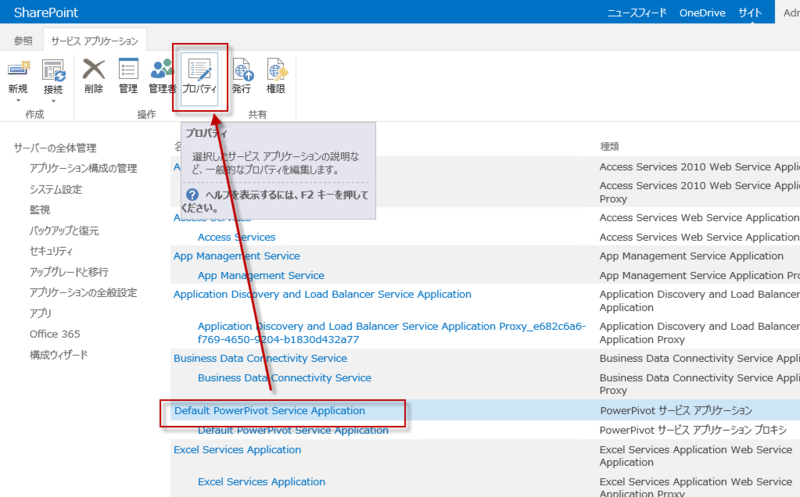Screen dimensions: 800x497
Task: Open サーバーの全体管理 in left navigation
Action: tap(55, 148)
